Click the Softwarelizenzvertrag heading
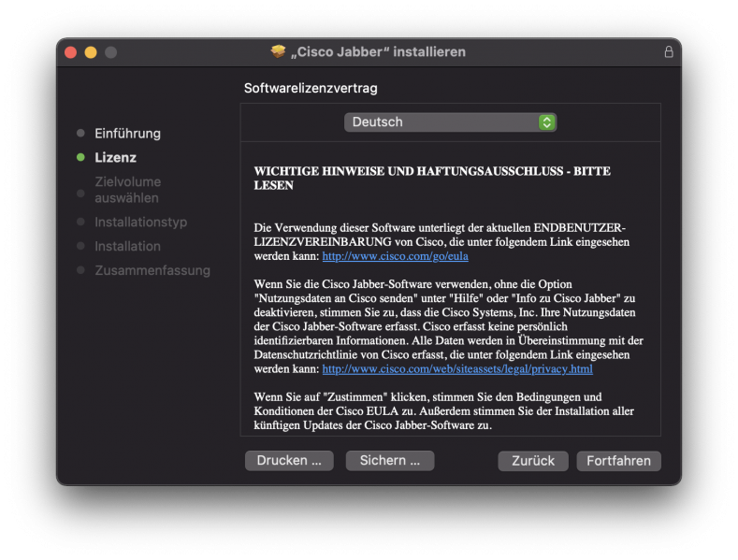Viewport: 738px width, 560px height. pos(311,88)
